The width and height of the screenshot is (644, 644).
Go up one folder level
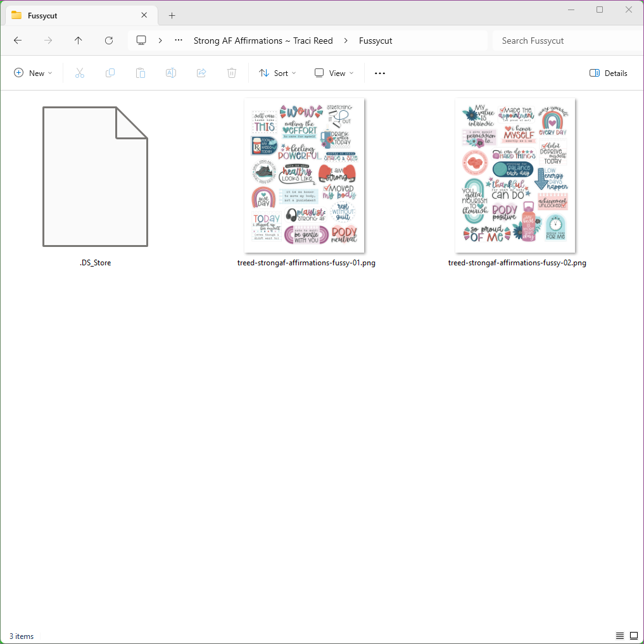[79, 41]
